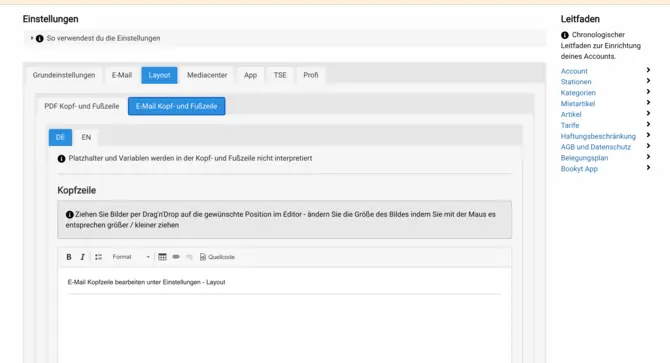Click the chevron next to Belegungsplan
This screenshot has height=363, width=670.
648,157
